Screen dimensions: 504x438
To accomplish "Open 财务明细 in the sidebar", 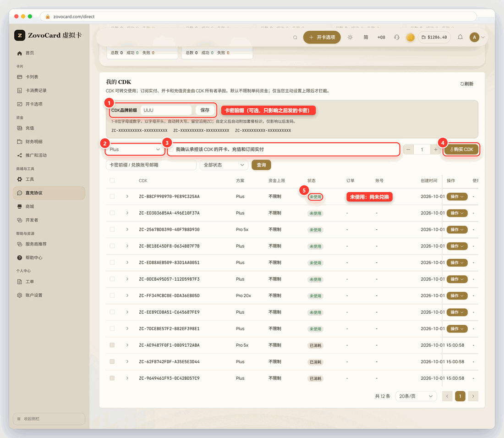I will tap(34, 142).
